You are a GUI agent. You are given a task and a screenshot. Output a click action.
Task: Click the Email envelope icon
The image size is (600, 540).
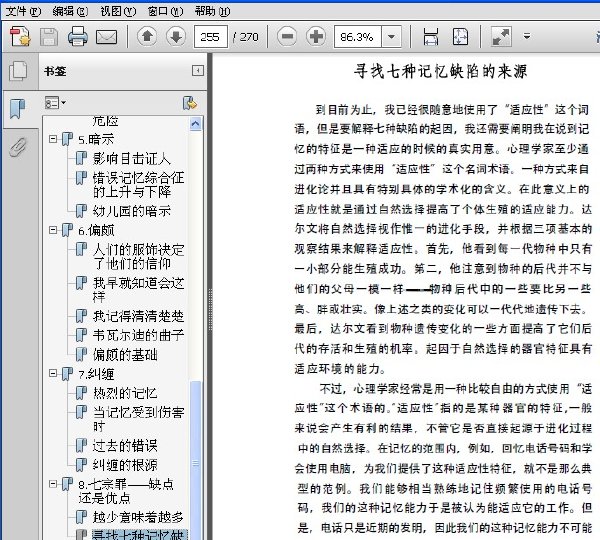pos(106,37)
